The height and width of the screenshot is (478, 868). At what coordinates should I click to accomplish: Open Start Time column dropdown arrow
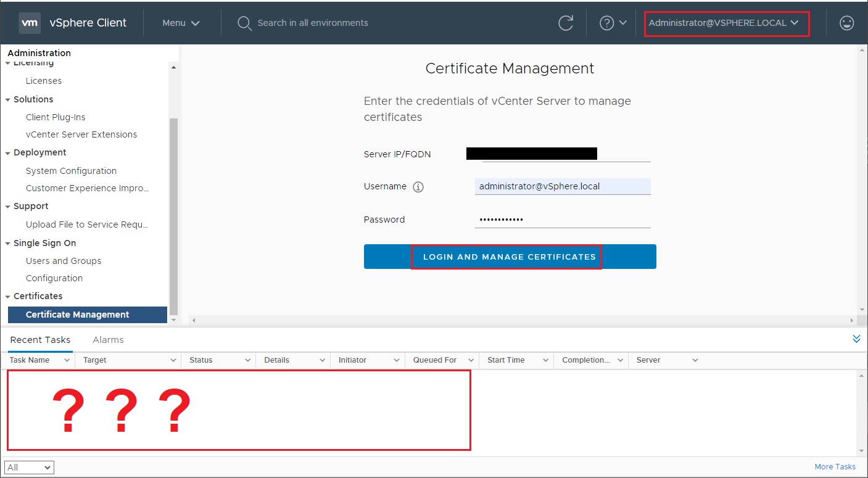pos(546,360)
